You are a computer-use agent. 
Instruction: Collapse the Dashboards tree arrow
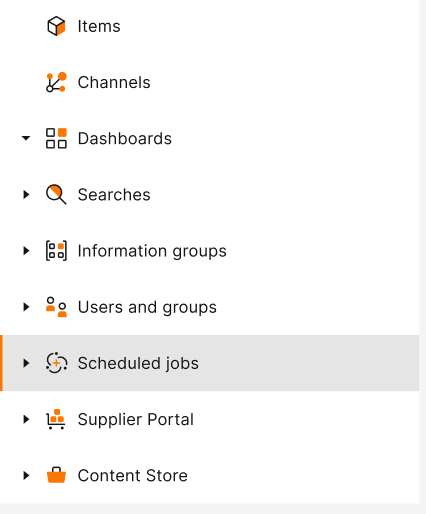coord(26,138)
